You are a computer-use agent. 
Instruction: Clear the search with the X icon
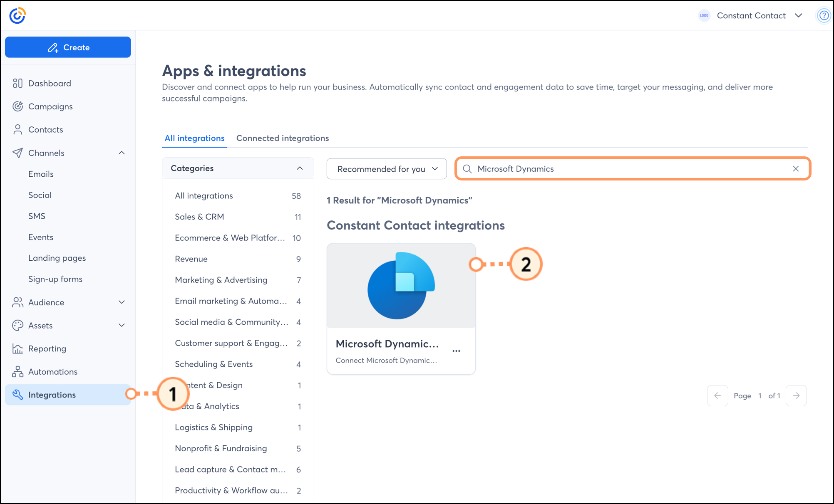point(796,169)
